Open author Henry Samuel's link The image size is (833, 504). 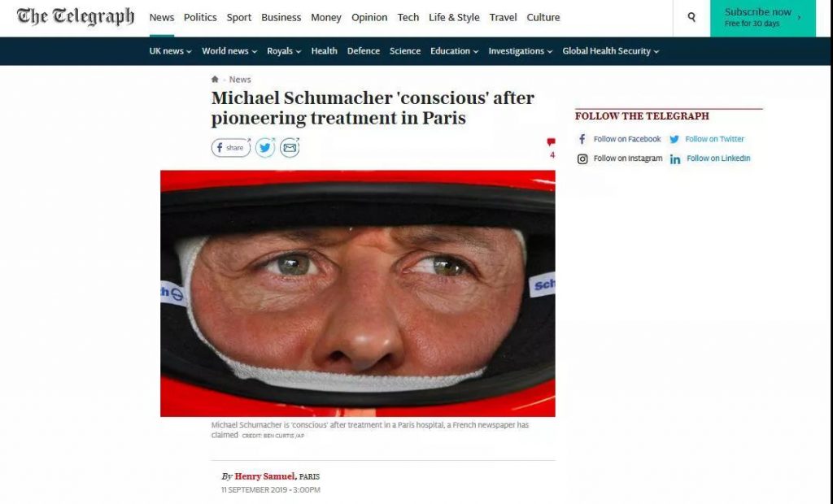click(x=264, y=476)
